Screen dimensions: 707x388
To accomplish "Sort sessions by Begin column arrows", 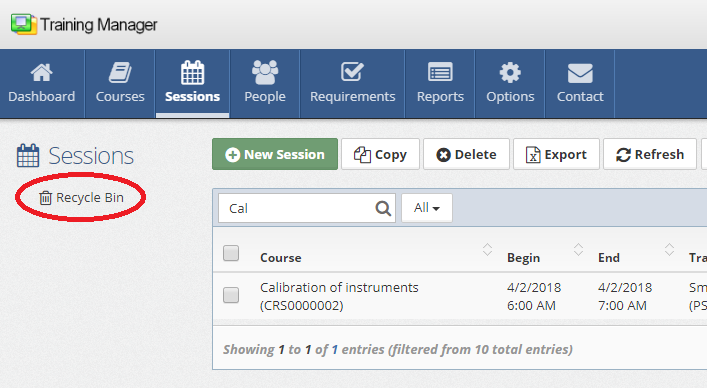I will point(578,250).
